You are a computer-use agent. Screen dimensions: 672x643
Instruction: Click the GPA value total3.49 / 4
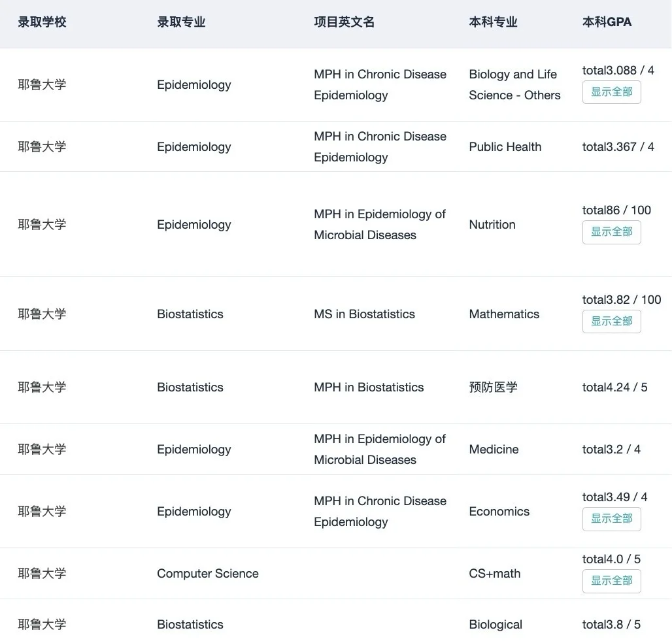pos(614,497)
